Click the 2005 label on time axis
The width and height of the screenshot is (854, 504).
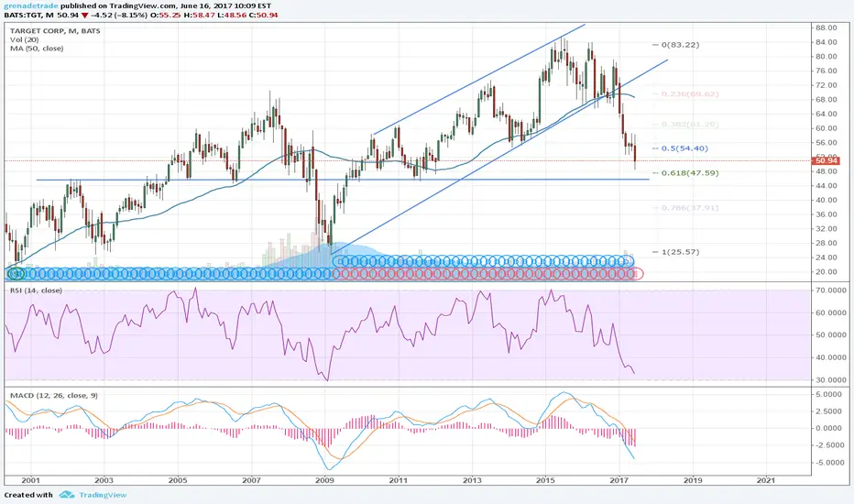point(178,480)
